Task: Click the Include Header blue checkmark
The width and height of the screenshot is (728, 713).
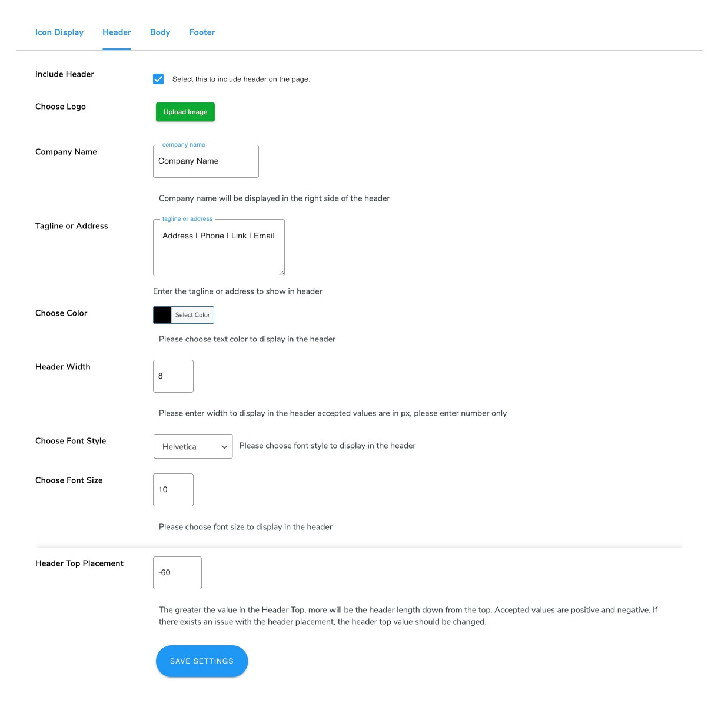Action: (x=158, y=78)
